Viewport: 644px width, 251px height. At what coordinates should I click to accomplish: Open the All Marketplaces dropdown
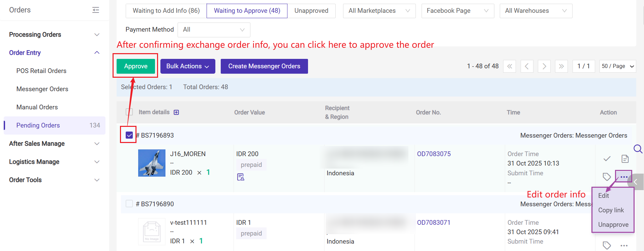379,11
